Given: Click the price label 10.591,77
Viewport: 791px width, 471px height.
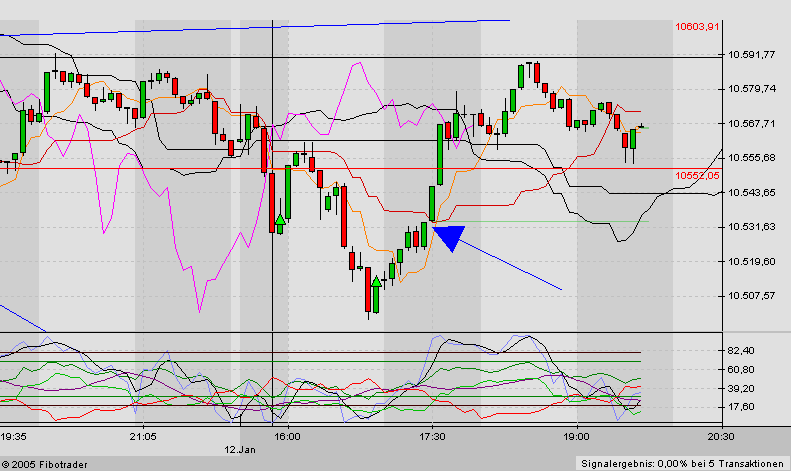Looking at the screenshot, I should [x=752, y=54].
